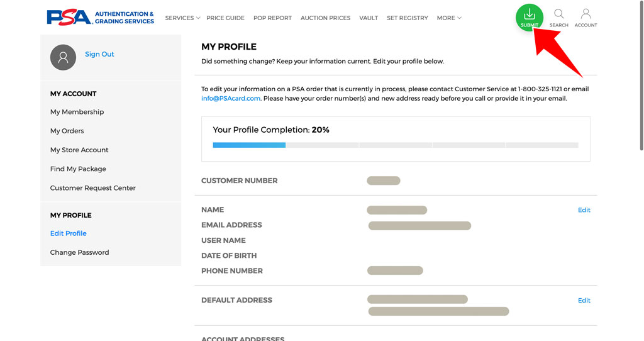Click the profile completion progress bar
The height and width of the screenshot is (341, 644).
[x=396, y=145]
